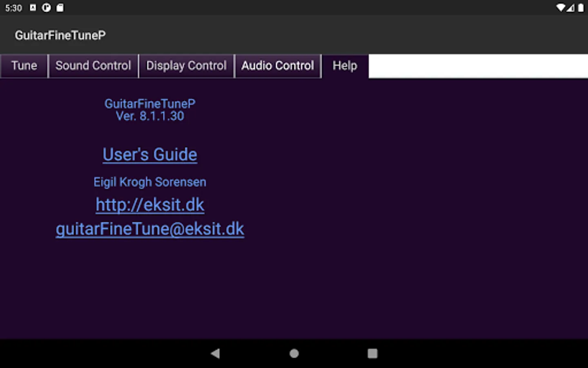Image resolution: width=588 pixels, height=368 pixels.
Task: Tap the Android home circle button
Action: click(x=294, y=353)
